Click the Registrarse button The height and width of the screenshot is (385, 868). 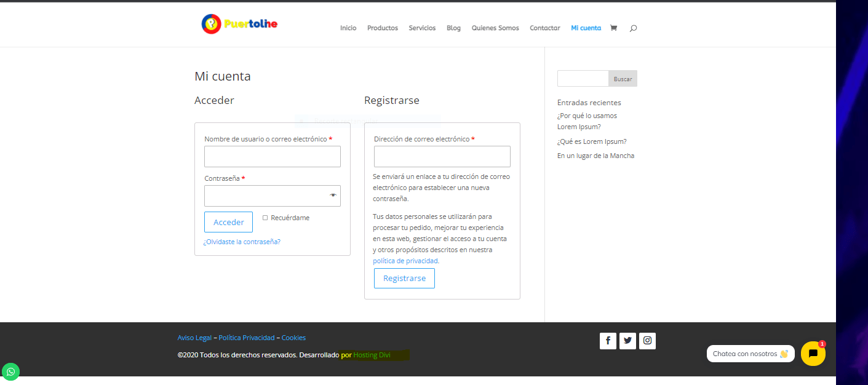pos(404,278)
